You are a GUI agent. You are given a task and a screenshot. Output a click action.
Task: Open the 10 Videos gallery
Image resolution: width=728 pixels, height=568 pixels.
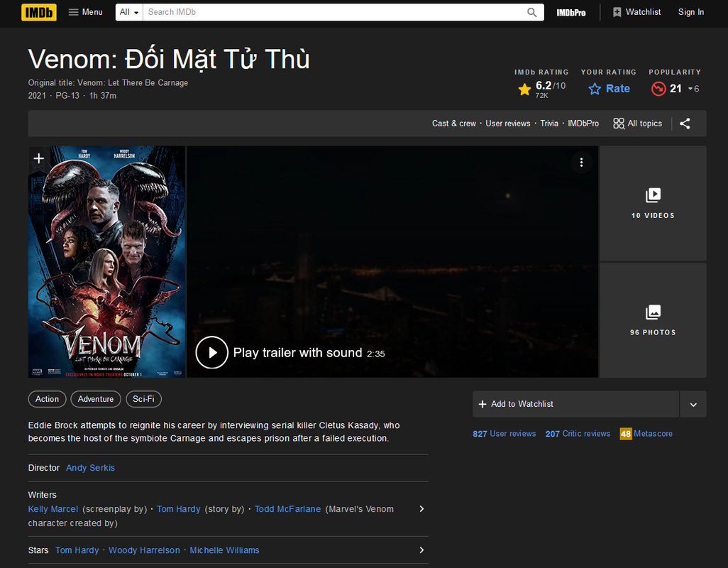[x=653, y=204]
